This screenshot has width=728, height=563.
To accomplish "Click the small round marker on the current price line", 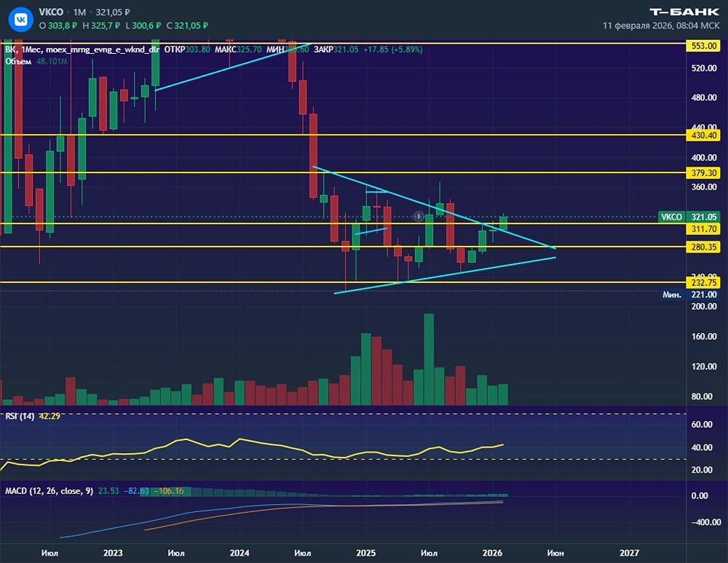I will (419, 216).
